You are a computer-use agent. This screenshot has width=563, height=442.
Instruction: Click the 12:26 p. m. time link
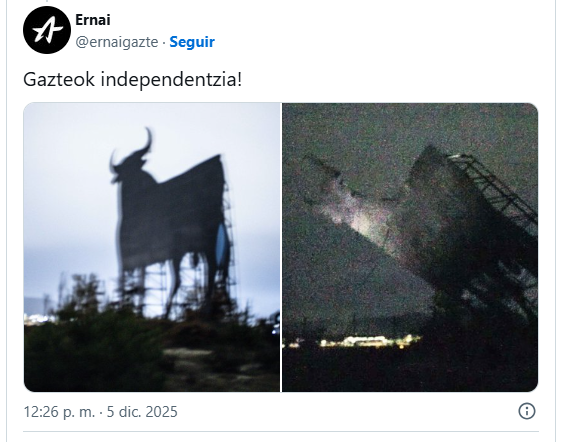coord(59,411)
